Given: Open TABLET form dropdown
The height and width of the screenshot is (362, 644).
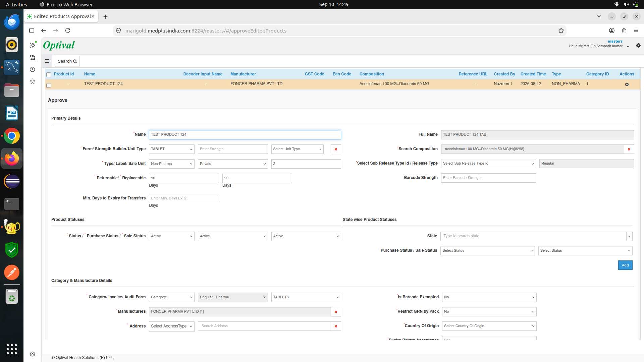Looking at the screenshot, I should click(172, 149).
